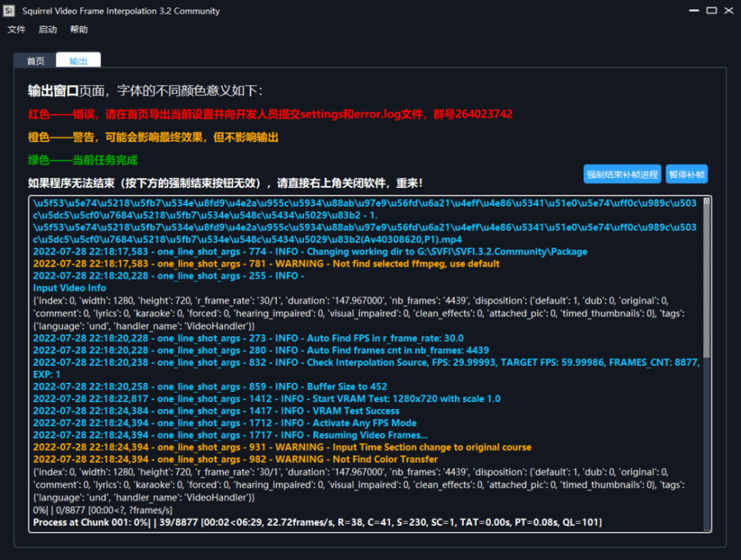
Task: Open the 文件 menu
Action: pos(16,30)
